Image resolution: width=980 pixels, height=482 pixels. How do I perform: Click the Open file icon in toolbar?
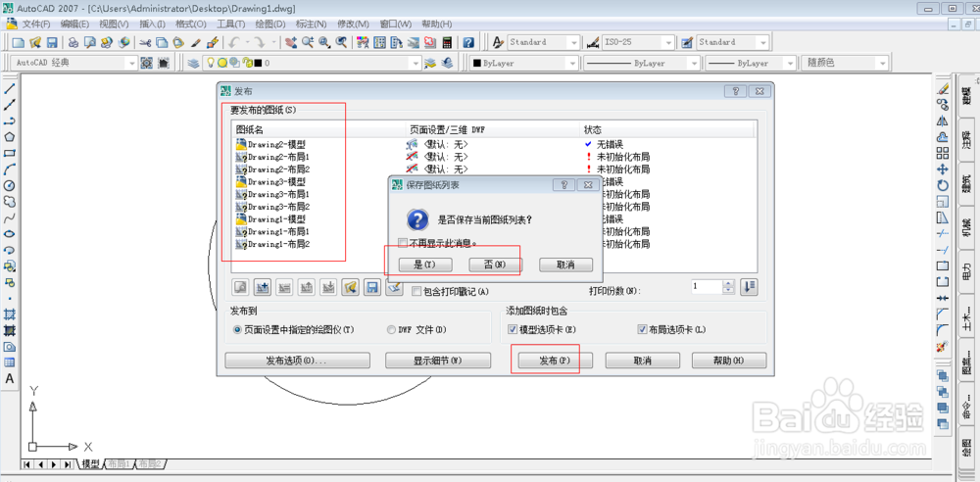click(x=35, y=42)
